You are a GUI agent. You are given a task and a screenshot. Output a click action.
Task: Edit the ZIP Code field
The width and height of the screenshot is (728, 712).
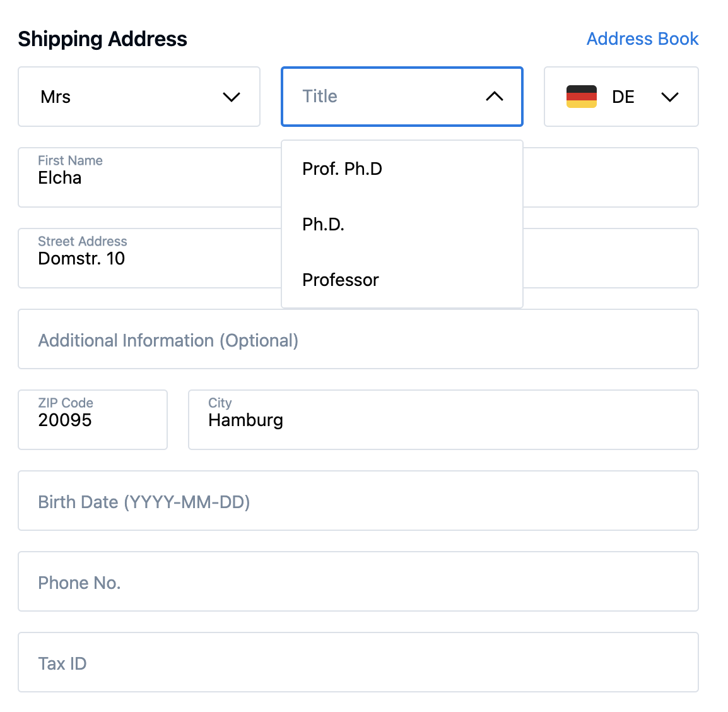click(93, 420)
